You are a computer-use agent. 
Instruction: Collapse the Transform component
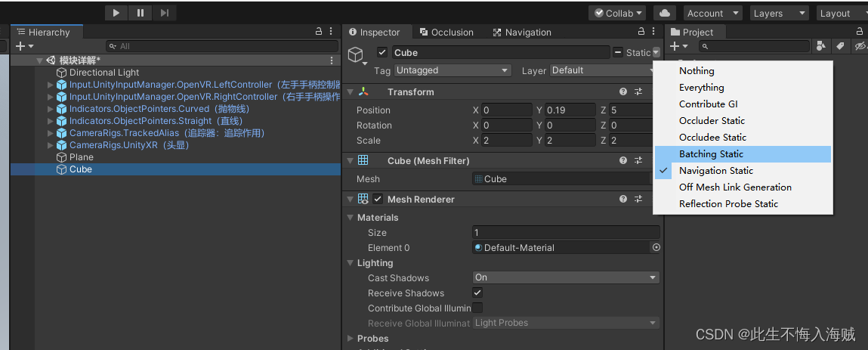pos(350,92)
